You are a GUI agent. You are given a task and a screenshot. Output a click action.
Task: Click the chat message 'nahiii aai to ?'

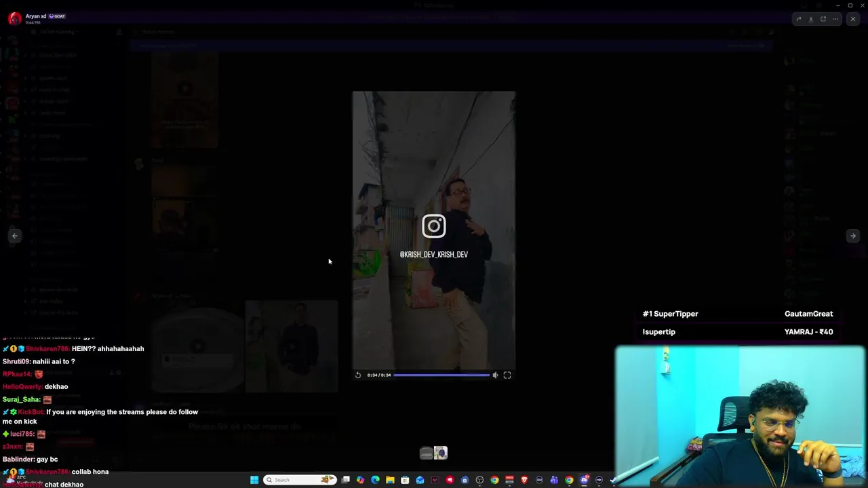pos(54,361)
